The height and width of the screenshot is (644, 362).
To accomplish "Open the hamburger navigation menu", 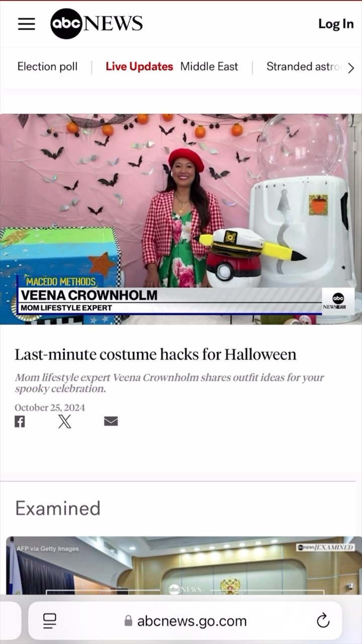I will coord(27,24).
